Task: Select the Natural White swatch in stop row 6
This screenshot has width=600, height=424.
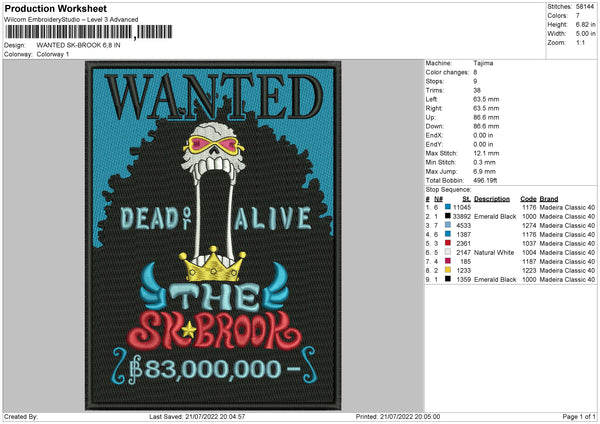Action: [x=448, y=252]
